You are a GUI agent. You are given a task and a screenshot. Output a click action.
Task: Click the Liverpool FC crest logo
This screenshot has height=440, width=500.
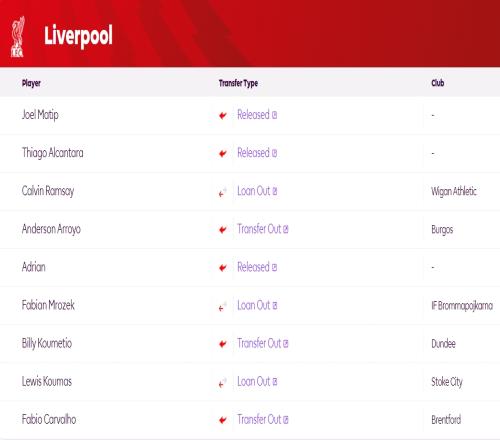pyautogui.click(x=18, y=37)
